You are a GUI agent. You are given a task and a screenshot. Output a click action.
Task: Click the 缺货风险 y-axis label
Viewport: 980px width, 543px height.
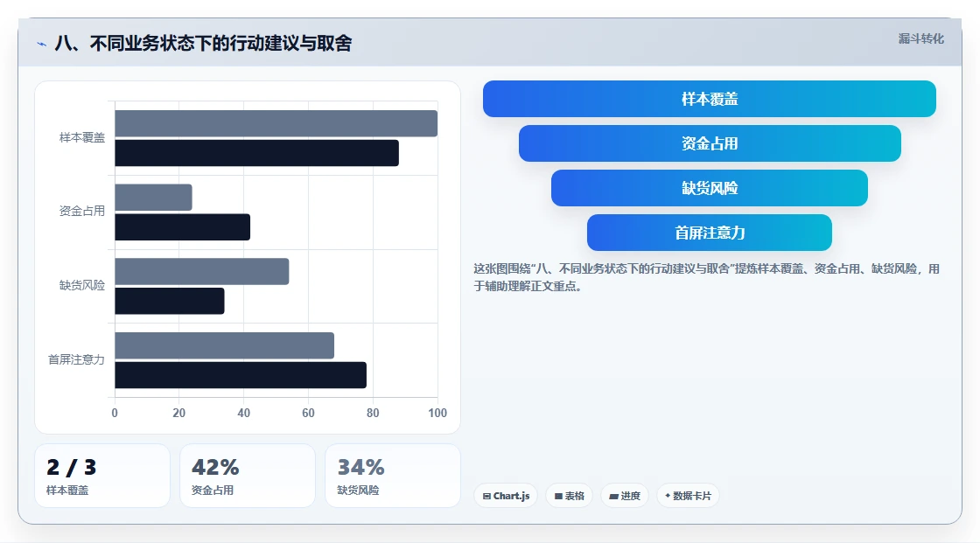tap(82, 286)
